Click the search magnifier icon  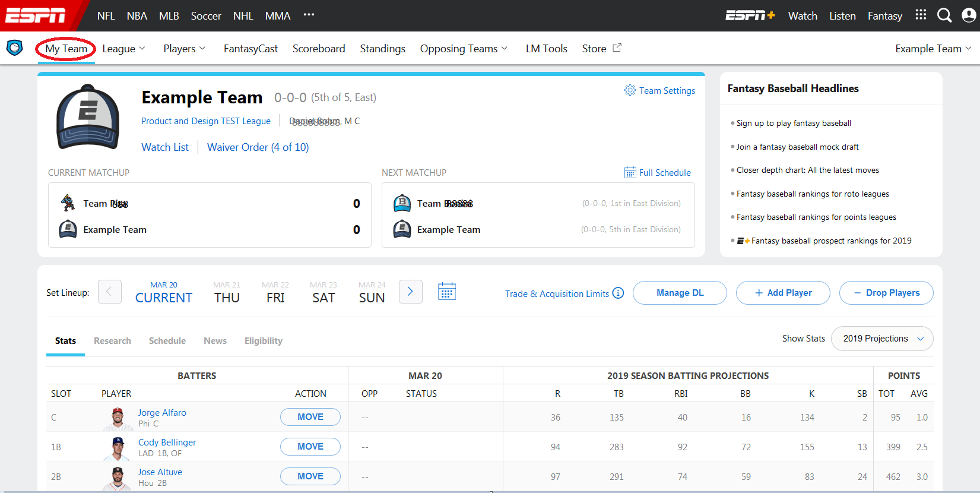coord(944,15)
